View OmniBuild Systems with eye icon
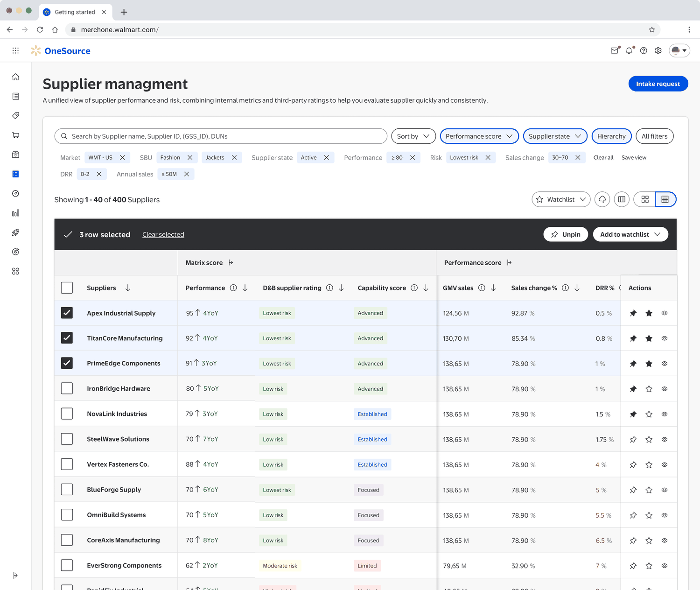Image resolution: width=700 pixels, height=590 pixels. 665,515
